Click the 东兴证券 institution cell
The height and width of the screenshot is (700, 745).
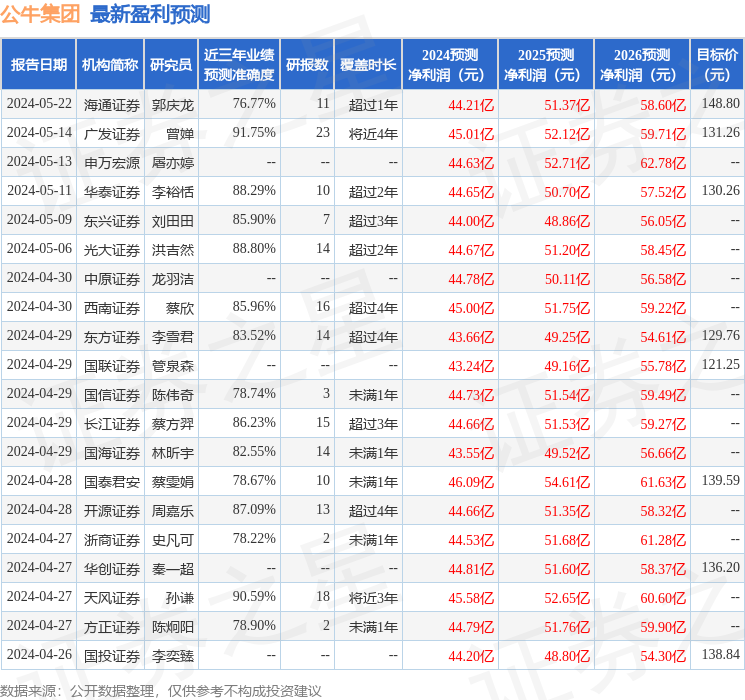pos(112,221)
